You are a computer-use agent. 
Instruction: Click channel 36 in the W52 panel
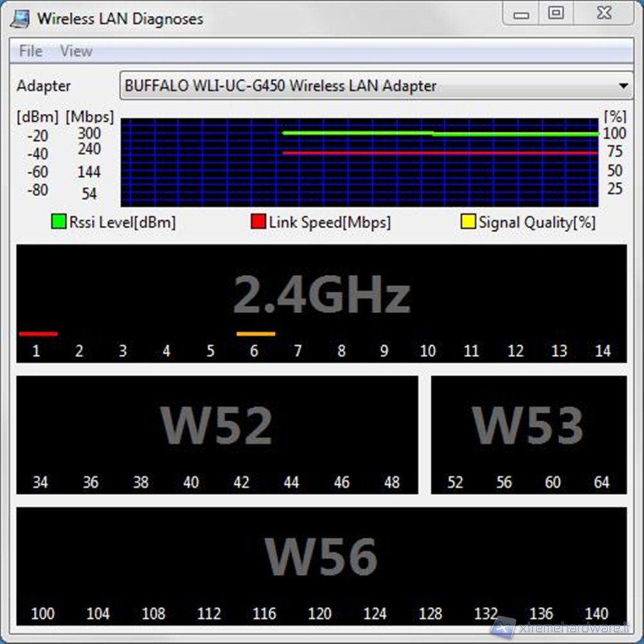(91, 482)
